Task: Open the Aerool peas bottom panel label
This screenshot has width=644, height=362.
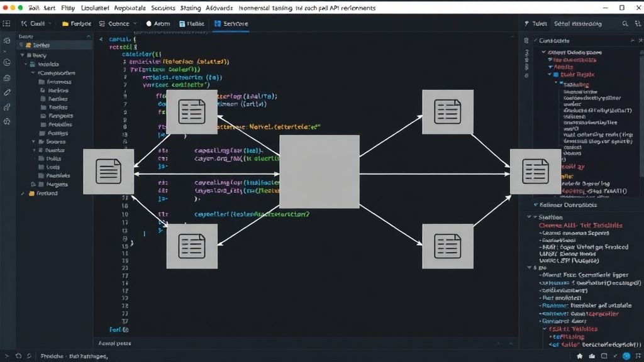Action: click(114, 344)
